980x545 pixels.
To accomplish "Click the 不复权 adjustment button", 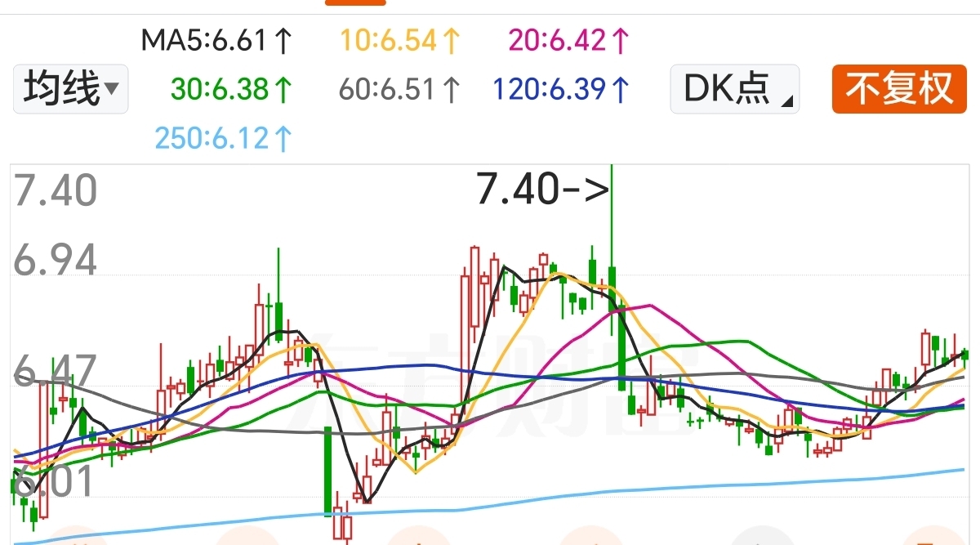I will coord(899,88).
